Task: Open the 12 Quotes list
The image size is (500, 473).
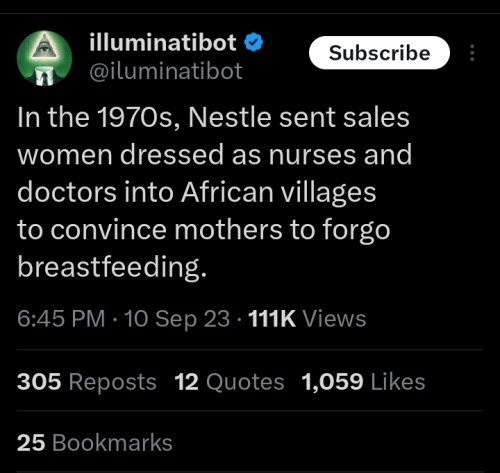Action: 229,381
